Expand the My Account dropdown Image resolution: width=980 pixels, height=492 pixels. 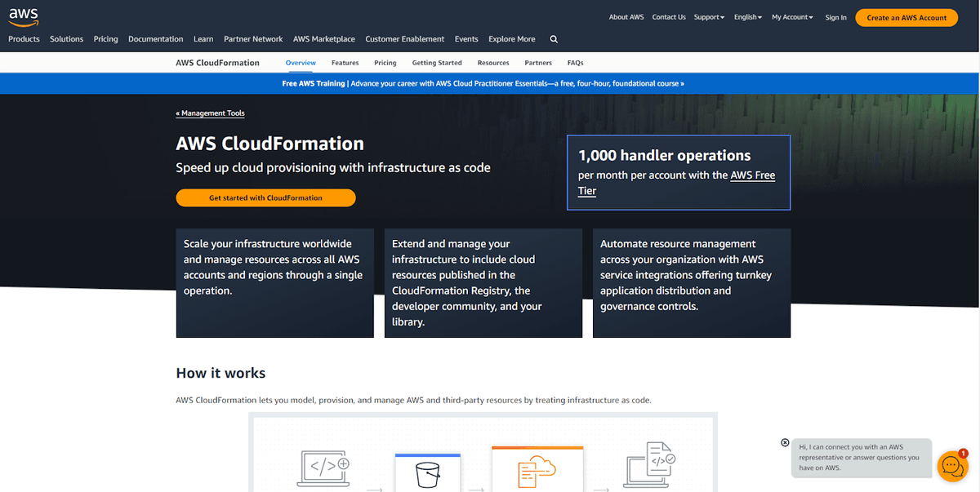click(793, 17)
